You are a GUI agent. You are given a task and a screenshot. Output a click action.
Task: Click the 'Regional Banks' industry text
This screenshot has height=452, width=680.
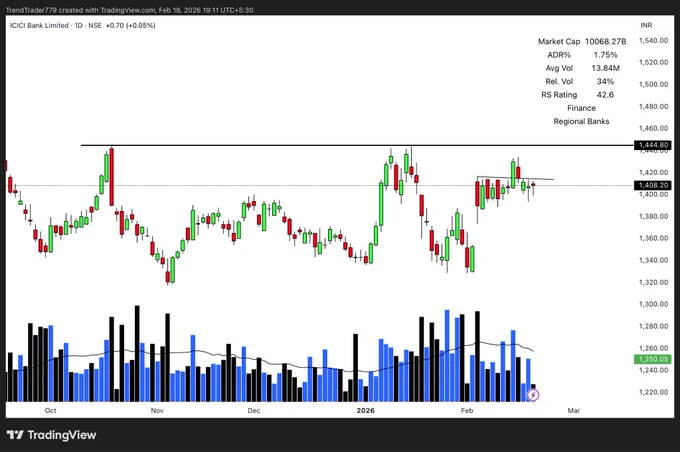582,121
